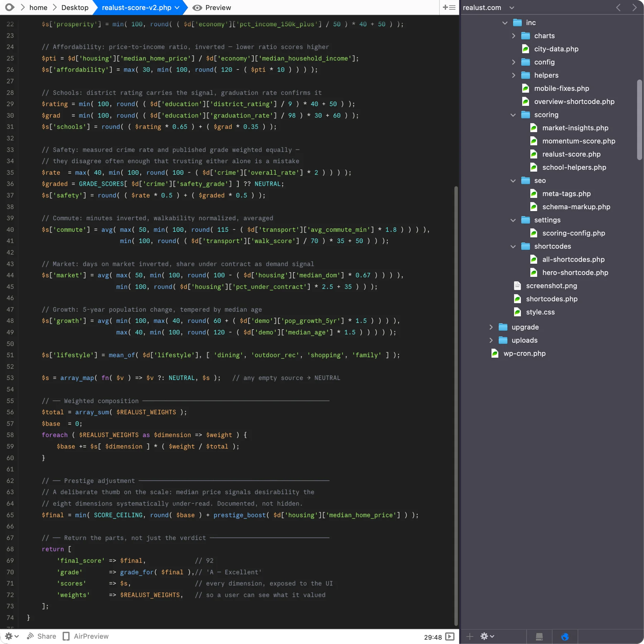Expand the charts folder
This screenshot has height=644, width=644.
coord(513,36)
